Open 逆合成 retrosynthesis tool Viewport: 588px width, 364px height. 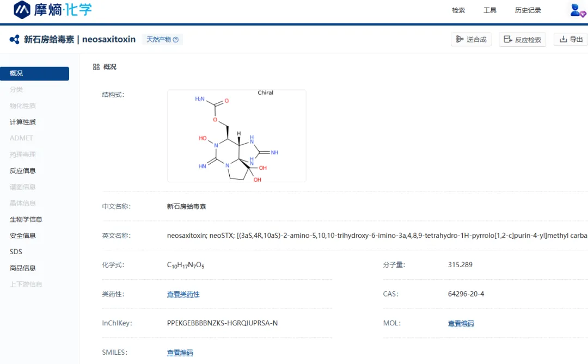[x=471, y=39]
